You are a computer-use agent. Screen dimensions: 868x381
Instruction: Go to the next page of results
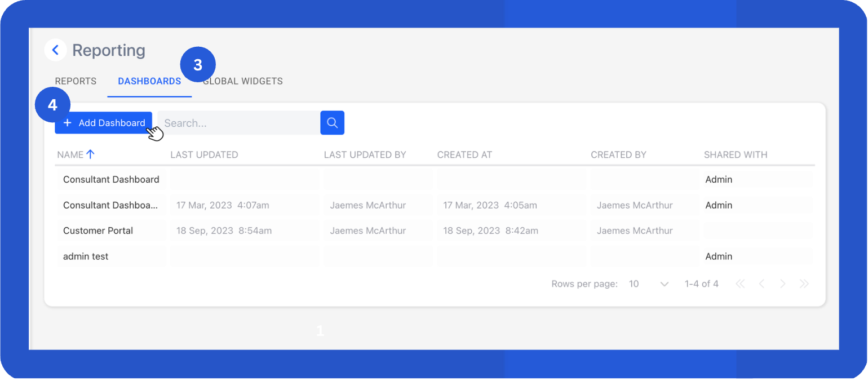point(783,284)
